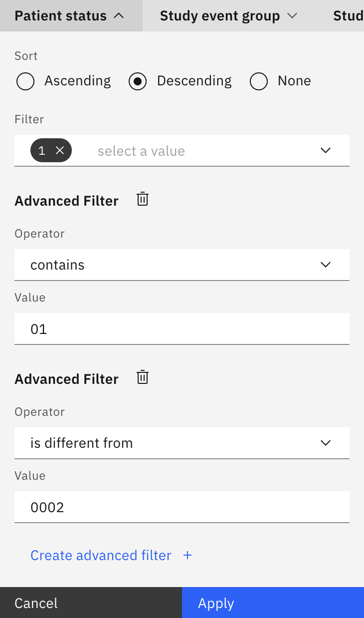Collapse the Patient status chevron icon
The width and height of the screenshot is (364, 618).
[x=119, y=16]
